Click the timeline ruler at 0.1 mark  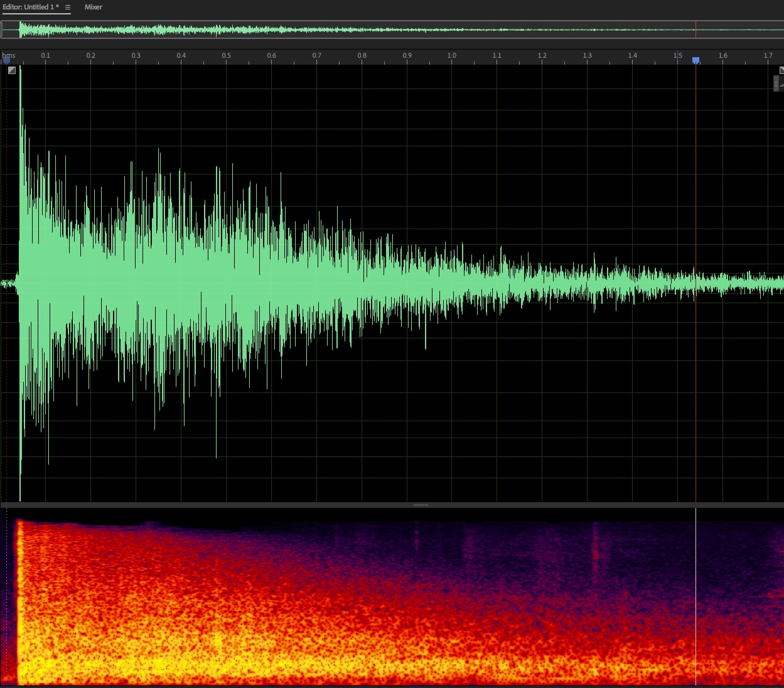pos(46,56)
